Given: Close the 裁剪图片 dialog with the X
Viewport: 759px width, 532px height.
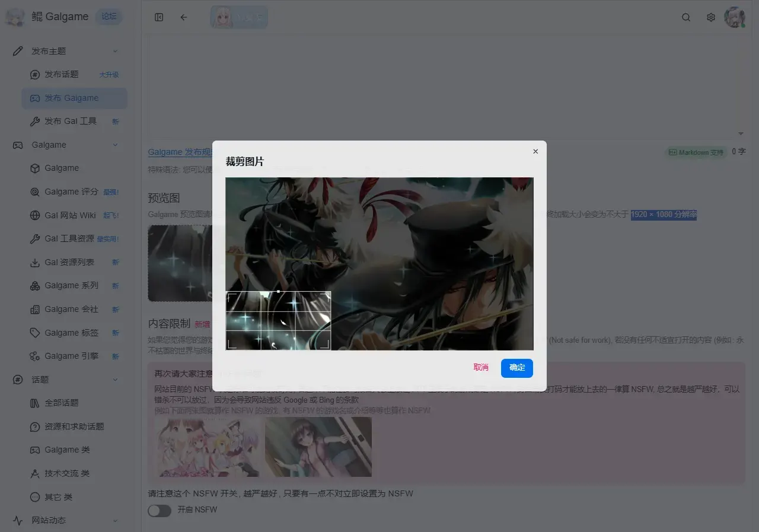Looking at the screenshot, I should (x=535, y=151).
